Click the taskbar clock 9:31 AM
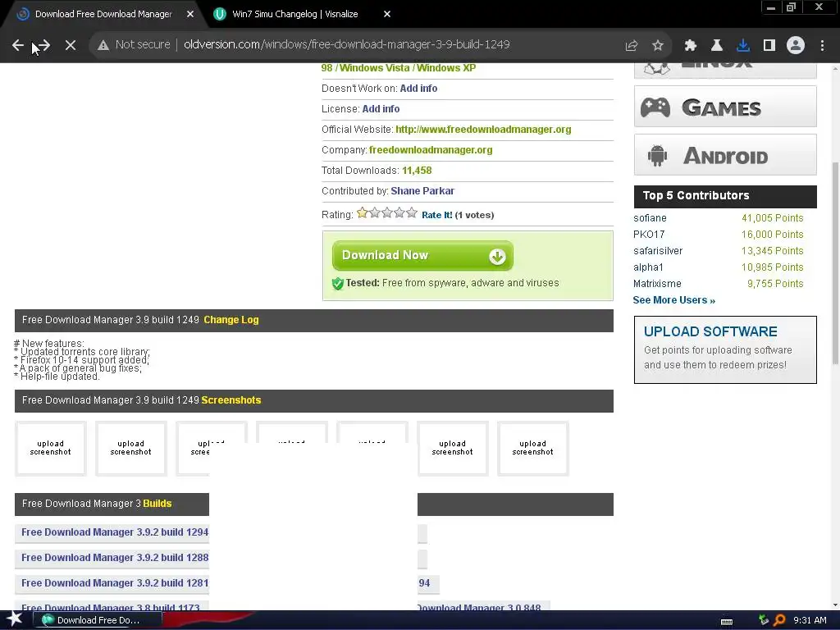The width and height of the screenshot is (840, 630). point(810,620)
